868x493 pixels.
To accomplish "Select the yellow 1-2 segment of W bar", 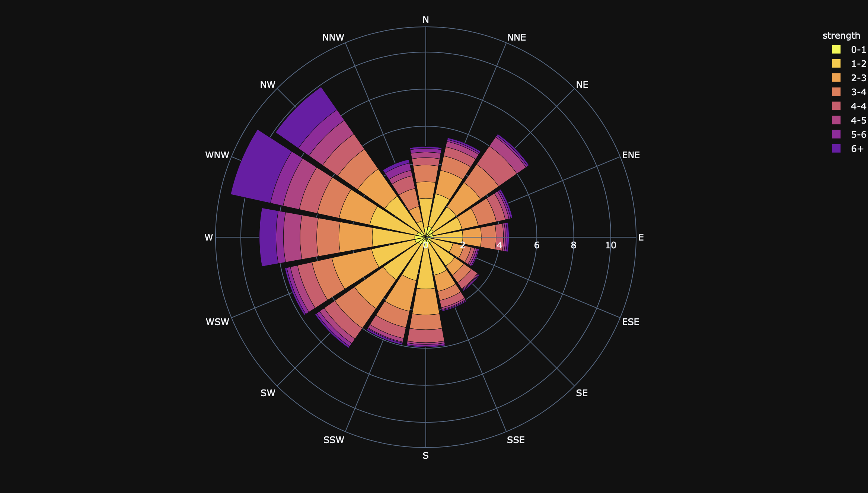I will (393, 237).
